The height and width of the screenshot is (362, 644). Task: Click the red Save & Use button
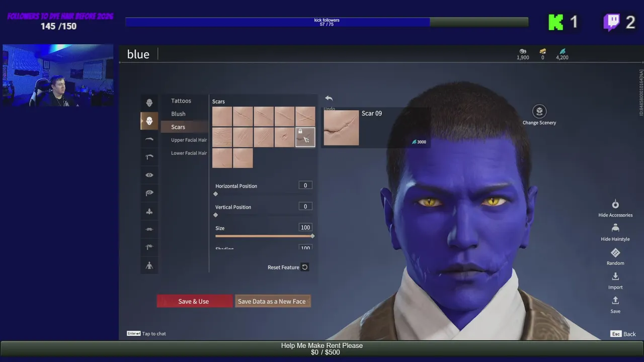195,301
